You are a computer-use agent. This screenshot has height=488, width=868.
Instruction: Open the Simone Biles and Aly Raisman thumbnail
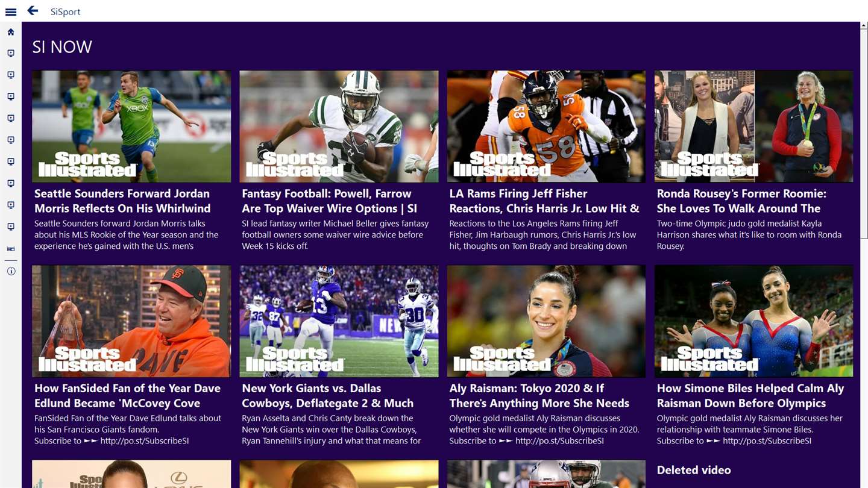click(x=754, y=321)
